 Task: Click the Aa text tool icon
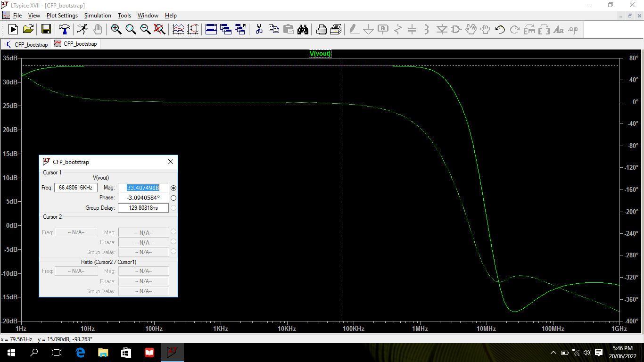pos(559,29)
